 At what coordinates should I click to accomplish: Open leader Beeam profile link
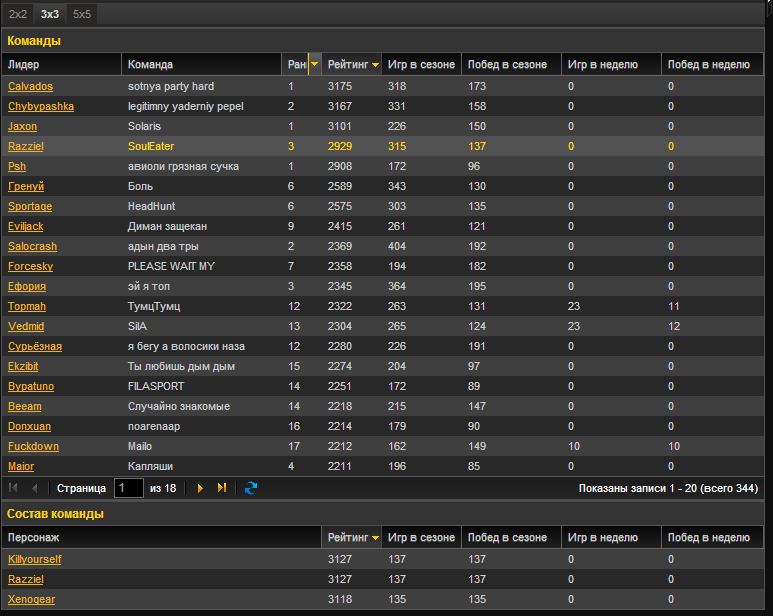25,406
